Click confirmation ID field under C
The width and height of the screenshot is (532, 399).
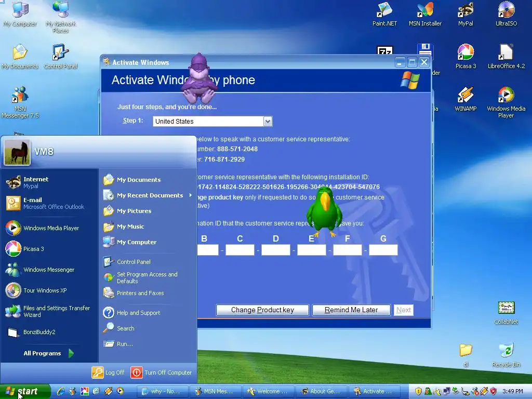click(240, 250)
